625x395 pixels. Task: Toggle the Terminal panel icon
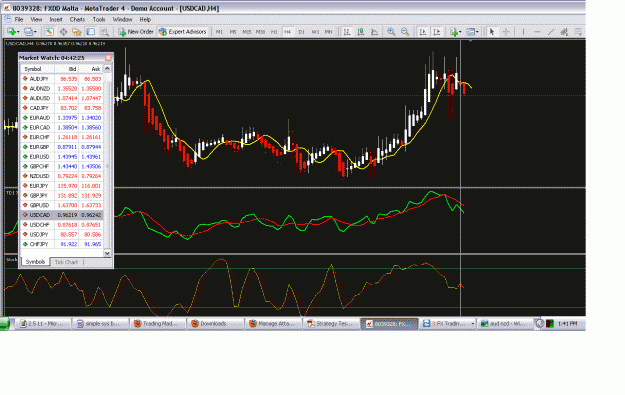click(x=91, y=32)
